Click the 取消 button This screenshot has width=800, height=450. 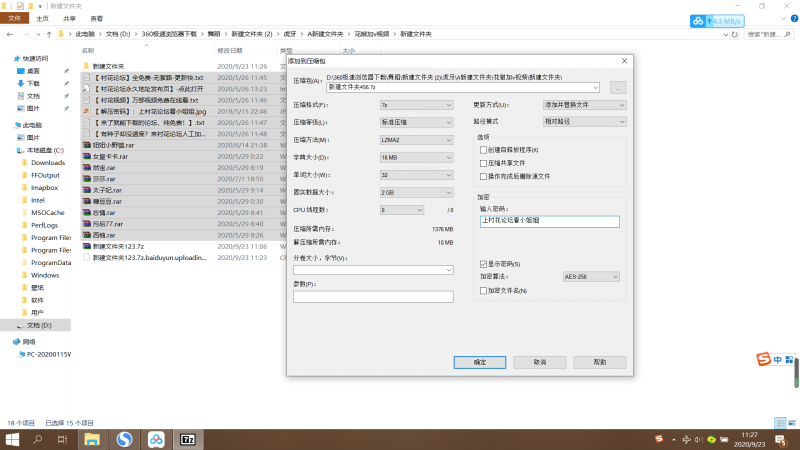tap(540, 361)
